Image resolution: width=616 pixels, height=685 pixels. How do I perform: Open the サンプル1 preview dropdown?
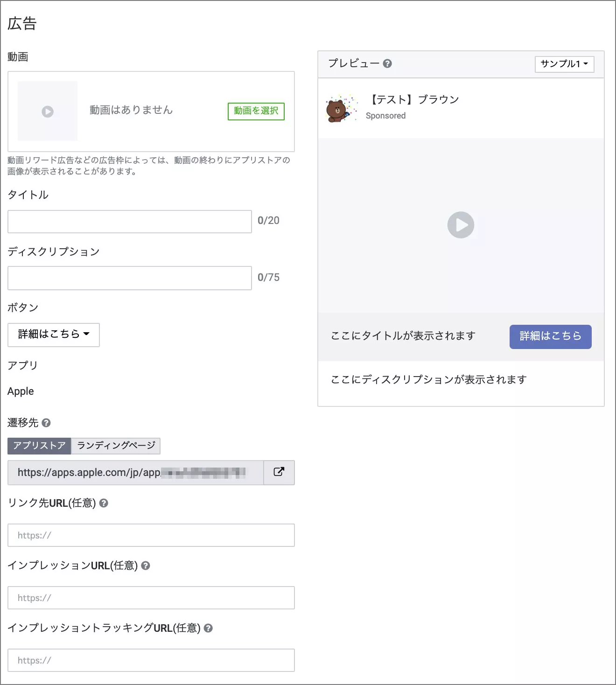(x=564, y=64)
